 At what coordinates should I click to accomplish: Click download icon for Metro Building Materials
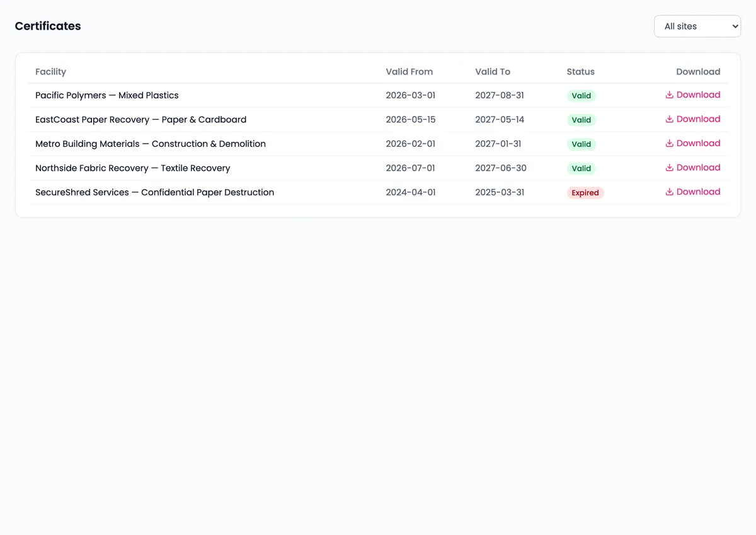[x=669, y=144]
